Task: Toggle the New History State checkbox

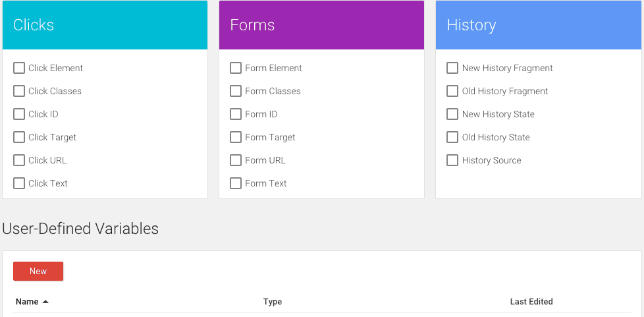Action: coord(452,114)
